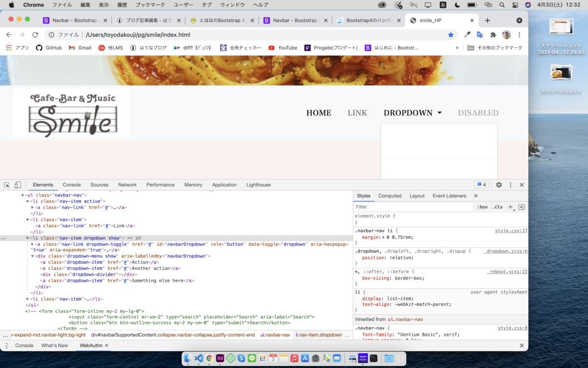Toggle .cls element classes panel
Screen dimensions: 588x368
(497, 207)
